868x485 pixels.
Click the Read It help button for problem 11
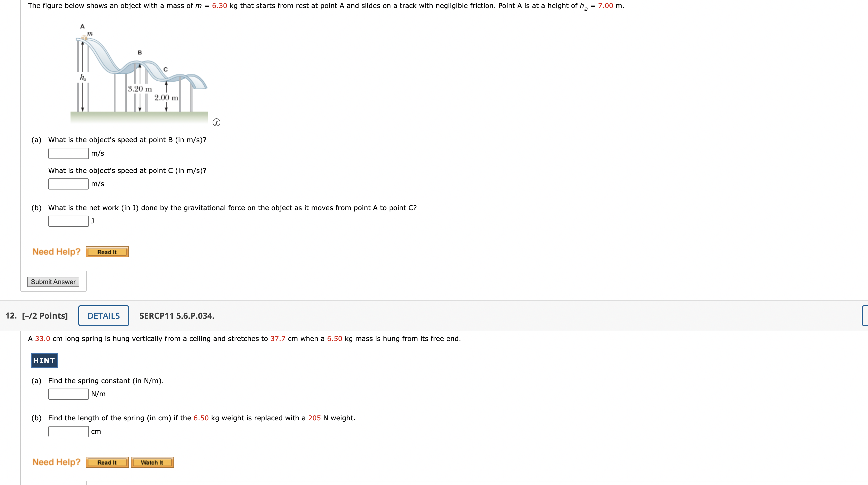coord(107,252)
